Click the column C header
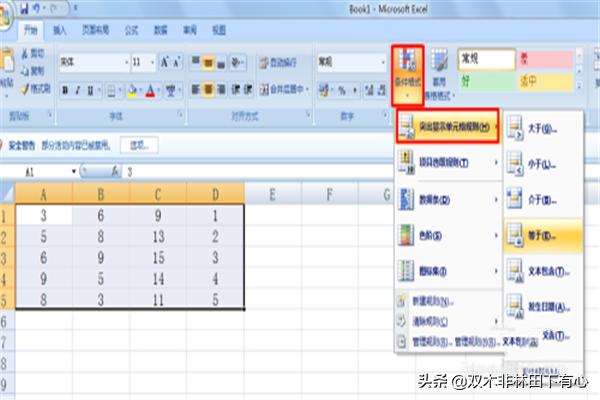Screen dimensions: 600x400 [x=159, y=195]
